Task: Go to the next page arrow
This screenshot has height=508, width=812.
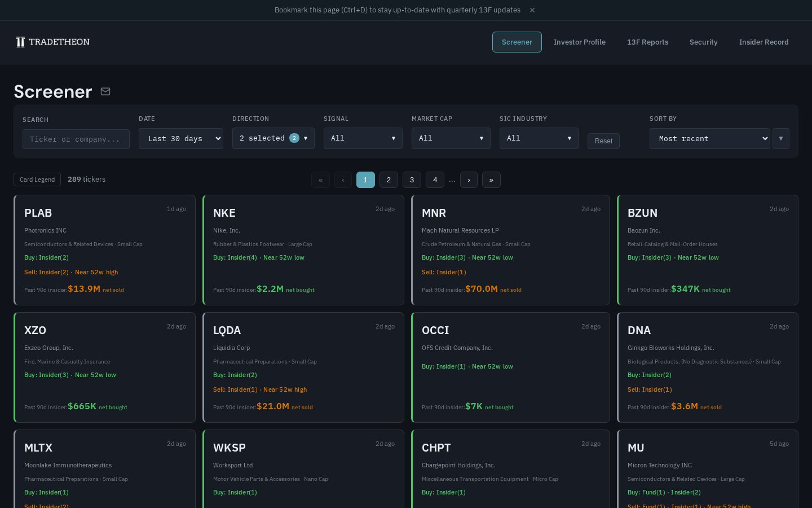Action: pos(469,180)
